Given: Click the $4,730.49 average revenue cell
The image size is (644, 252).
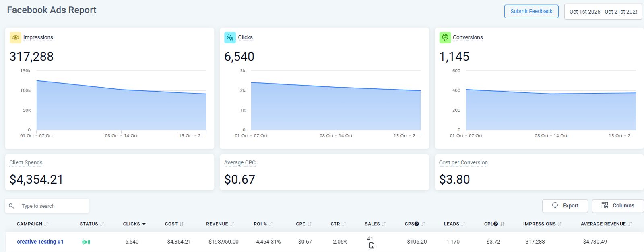Looking at the screenshot, I should [595, 242].
